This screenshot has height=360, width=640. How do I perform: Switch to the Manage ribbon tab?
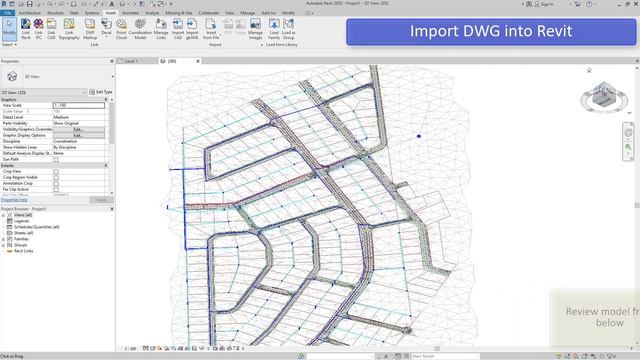[x=247, y=13]
